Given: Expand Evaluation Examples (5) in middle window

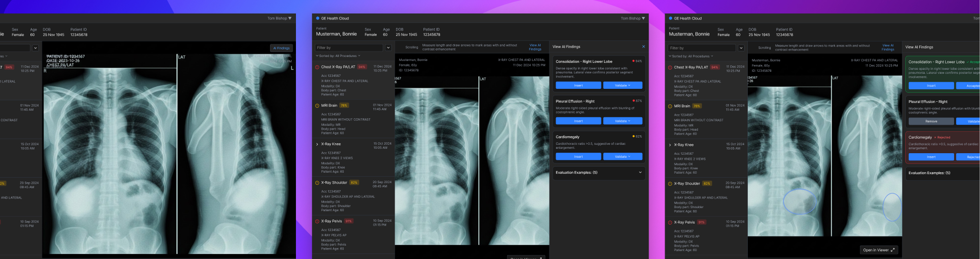Looking at the screenshot, I should point(640,173).
